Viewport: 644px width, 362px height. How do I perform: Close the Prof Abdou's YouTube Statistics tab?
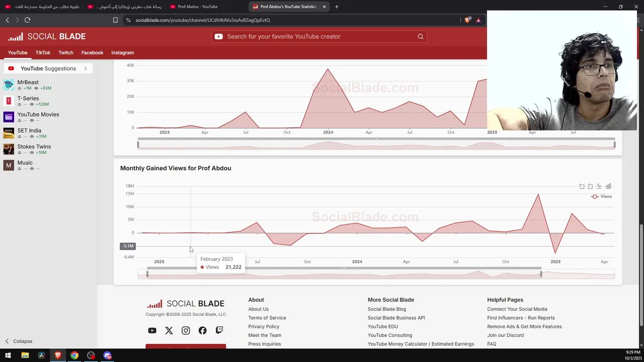click(x=324, y=7)
